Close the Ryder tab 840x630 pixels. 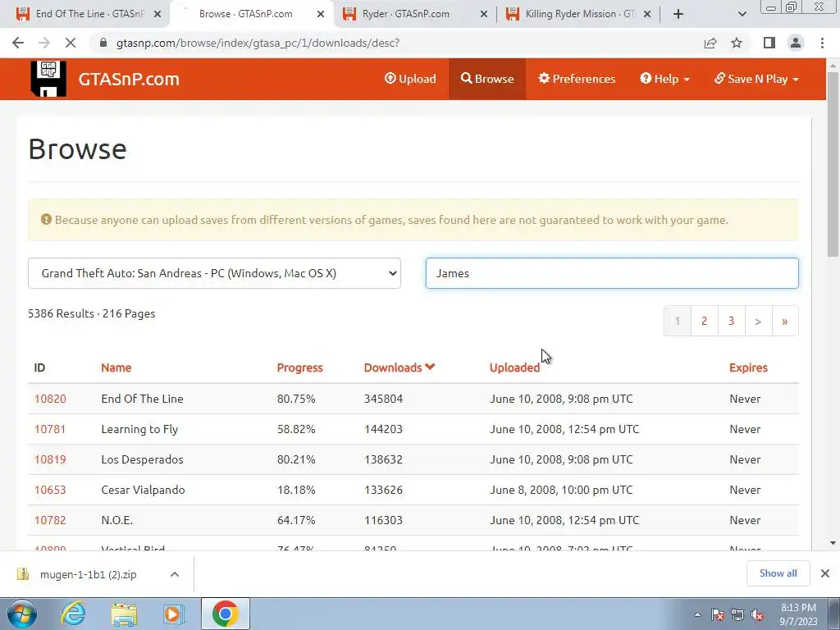tap(484, 14)
